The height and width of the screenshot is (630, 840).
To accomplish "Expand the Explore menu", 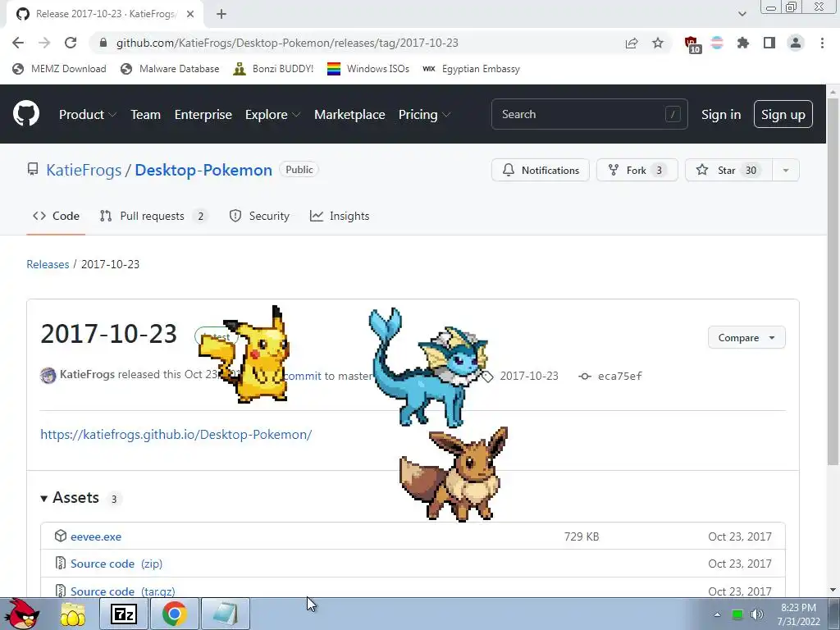I will [272, 114].
